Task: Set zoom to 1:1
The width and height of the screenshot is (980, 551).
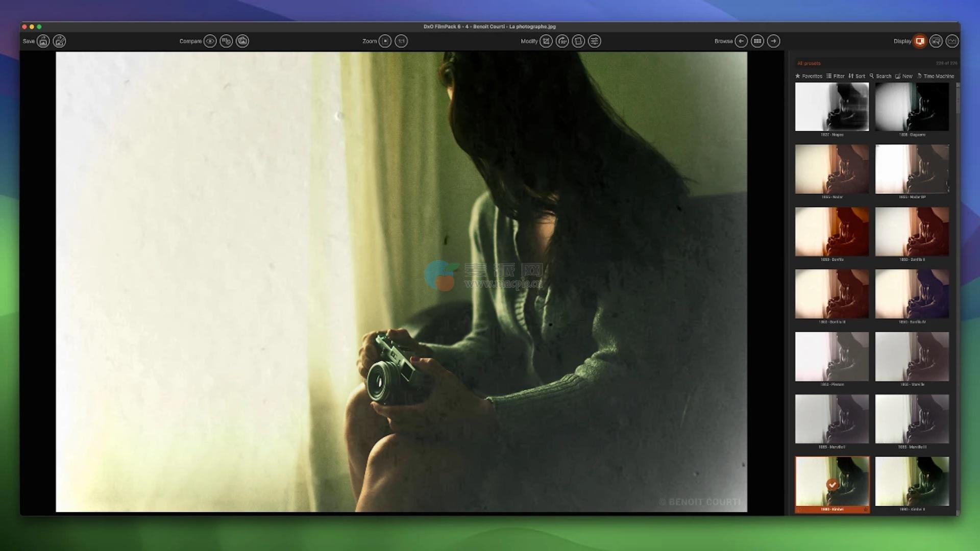Action: [402, 41]
